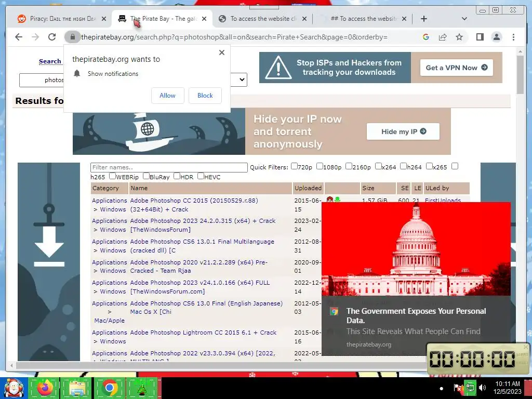Close The Pirate Bay tab

pos(204,19)
